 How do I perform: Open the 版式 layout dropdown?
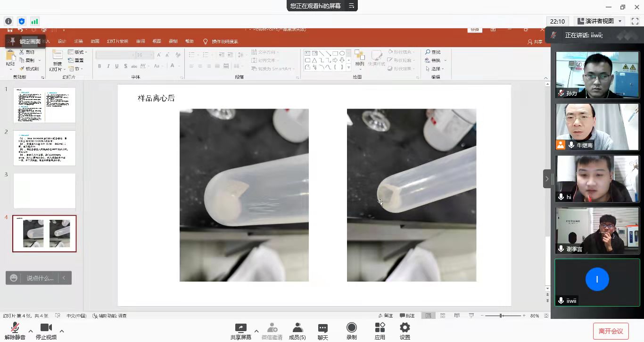78,52
